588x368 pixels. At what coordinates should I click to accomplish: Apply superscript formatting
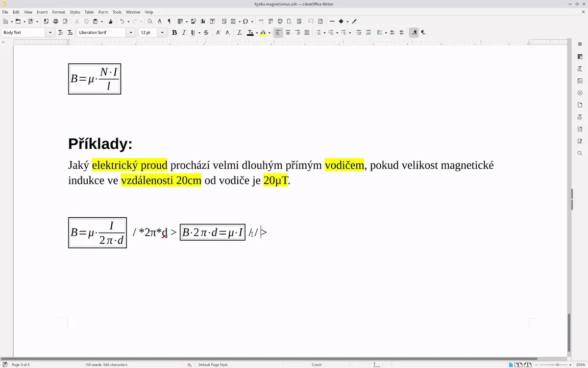(x=218, y=33)
